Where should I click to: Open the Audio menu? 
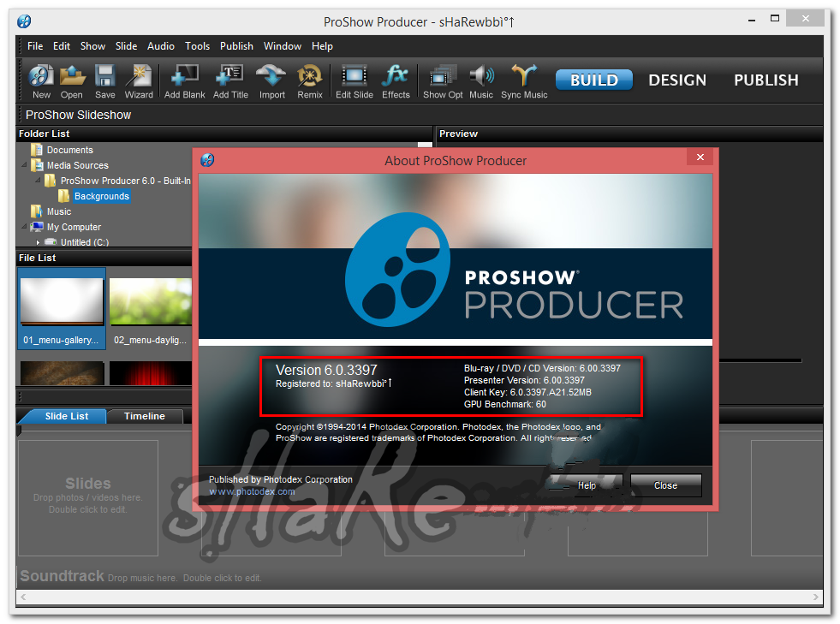161,46
